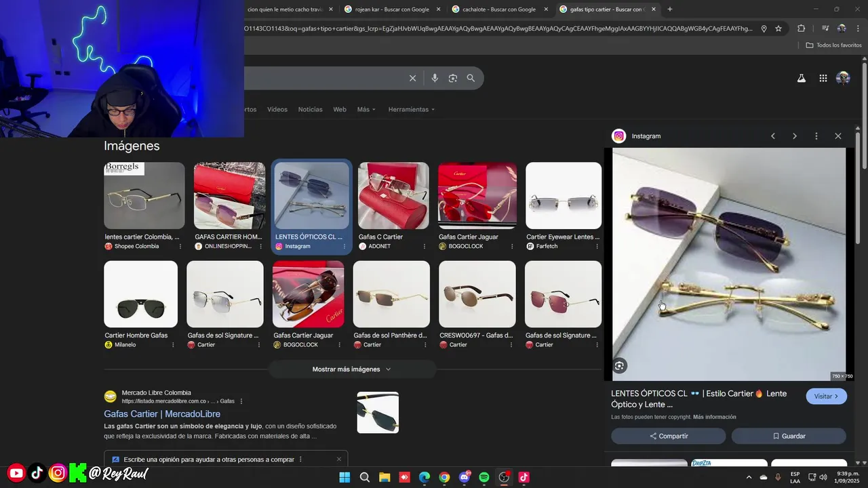Open Cartier Hombre Gafas Milanelo thumbnail
Screen dimensions: 868x488
pos(140,294)
